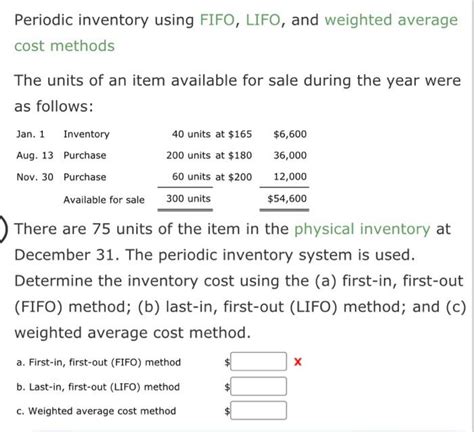Screen dimensions: 474x432
Task: Click the dollar sign beside FIFO field
Action: [227, 362]
